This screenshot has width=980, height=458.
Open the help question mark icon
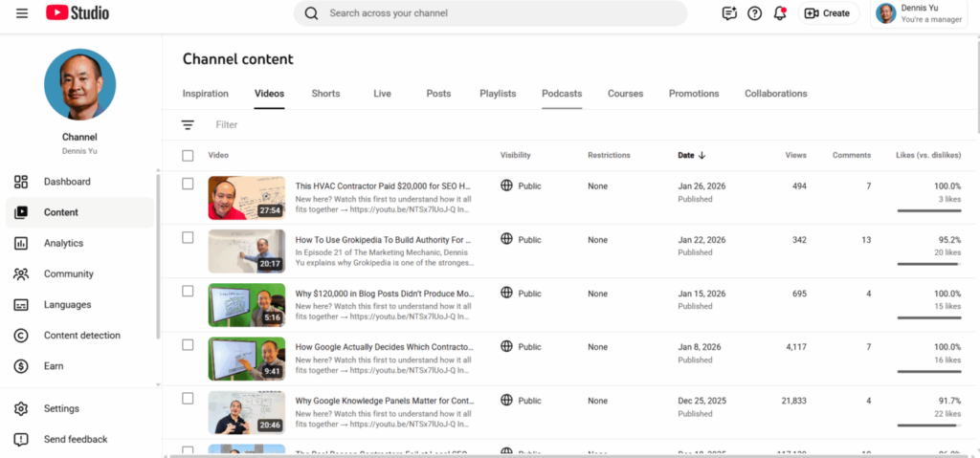coord(755,13)
